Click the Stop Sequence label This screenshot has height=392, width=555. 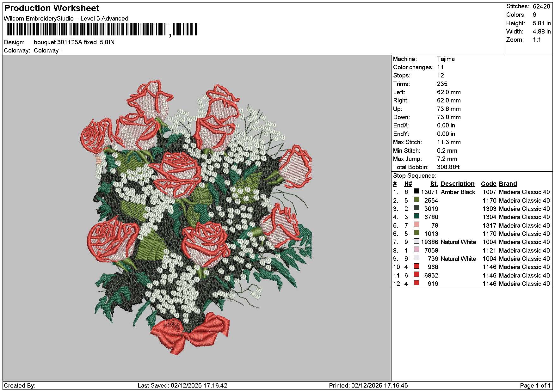pos(415,176)
